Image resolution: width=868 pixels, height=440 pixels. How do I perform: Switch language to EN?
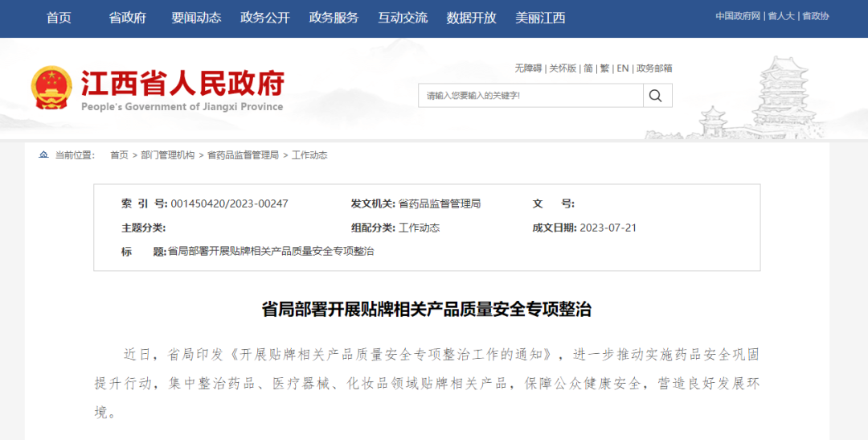coord(622,68)
